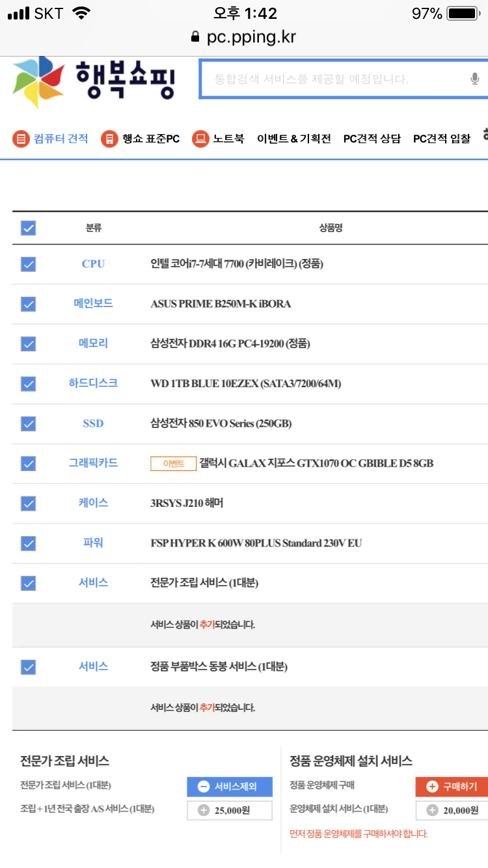This screenshot has width=488, height=868.
Task: Tap the 분류 column header
Action: [93, 228]
